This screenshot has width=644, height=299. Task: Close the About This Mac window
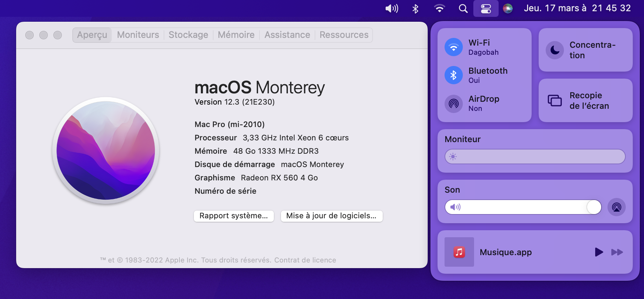[29, 35]
